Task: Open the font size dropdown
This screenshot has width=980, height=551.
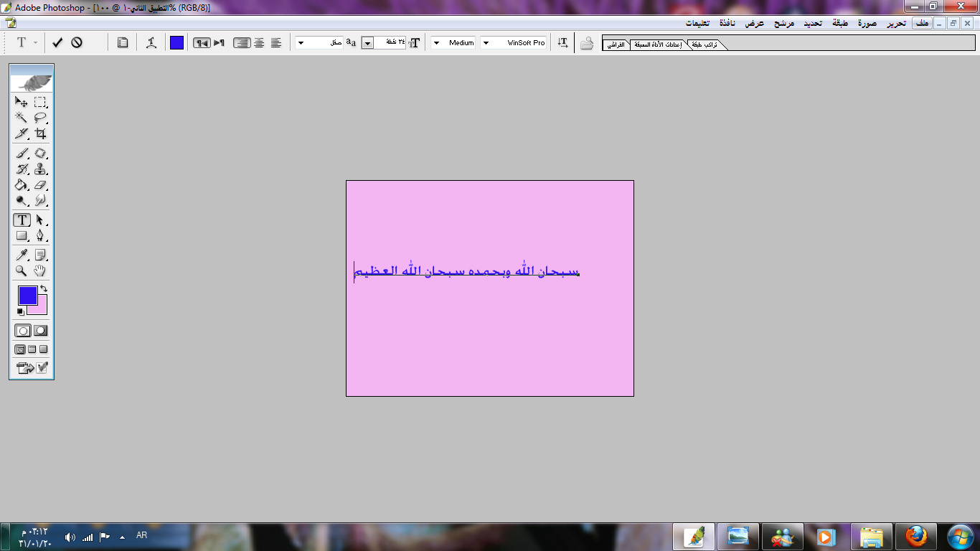Action: pos(367,43)
